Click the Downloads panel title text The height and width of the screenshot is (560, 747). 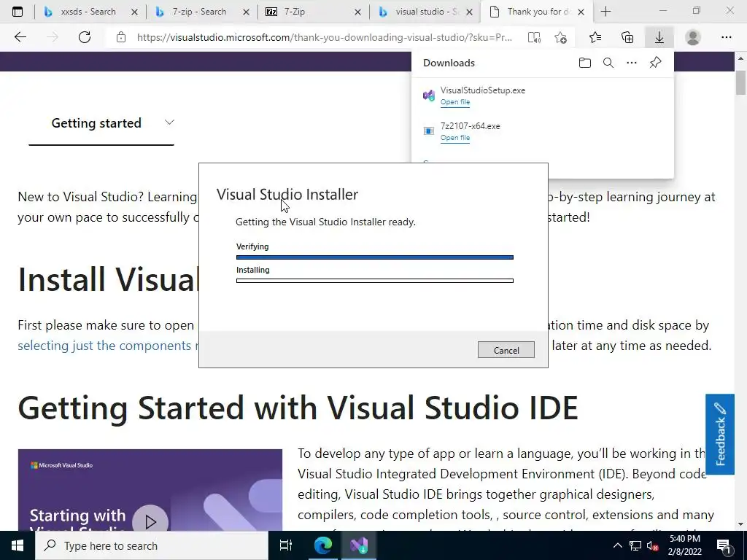point(449,63)
